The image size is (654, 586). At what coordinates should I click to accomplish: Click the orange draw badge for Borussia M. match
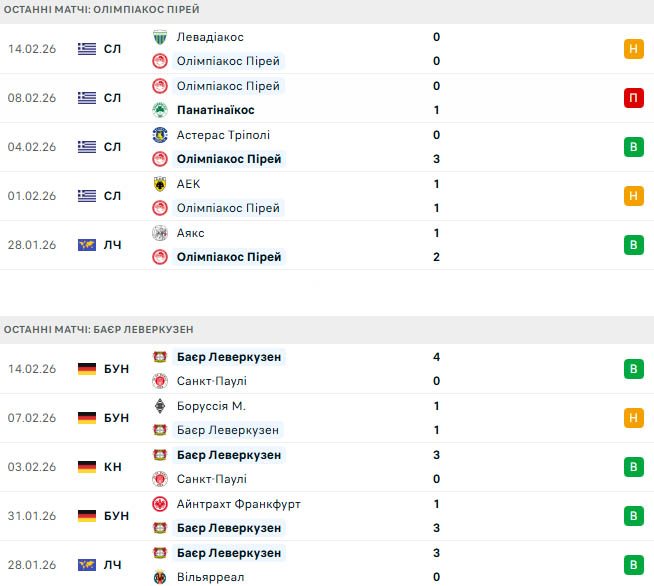633,418
